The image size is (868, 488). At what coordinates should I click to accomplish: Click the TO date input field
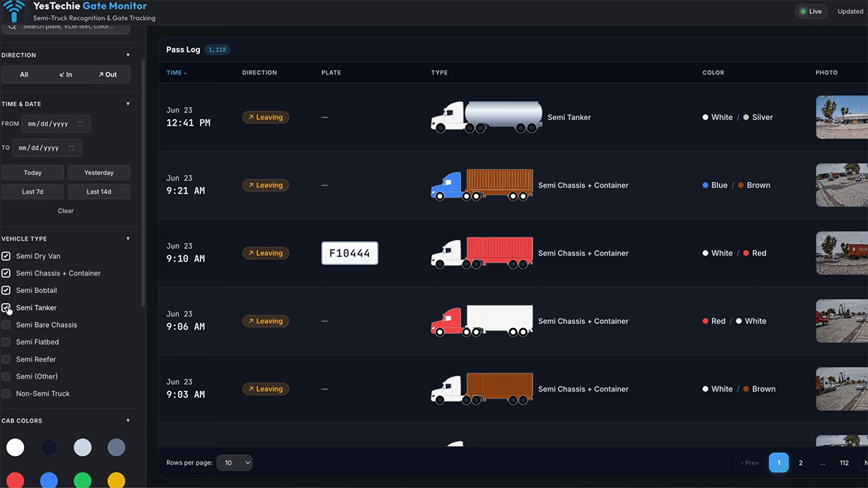47,148
